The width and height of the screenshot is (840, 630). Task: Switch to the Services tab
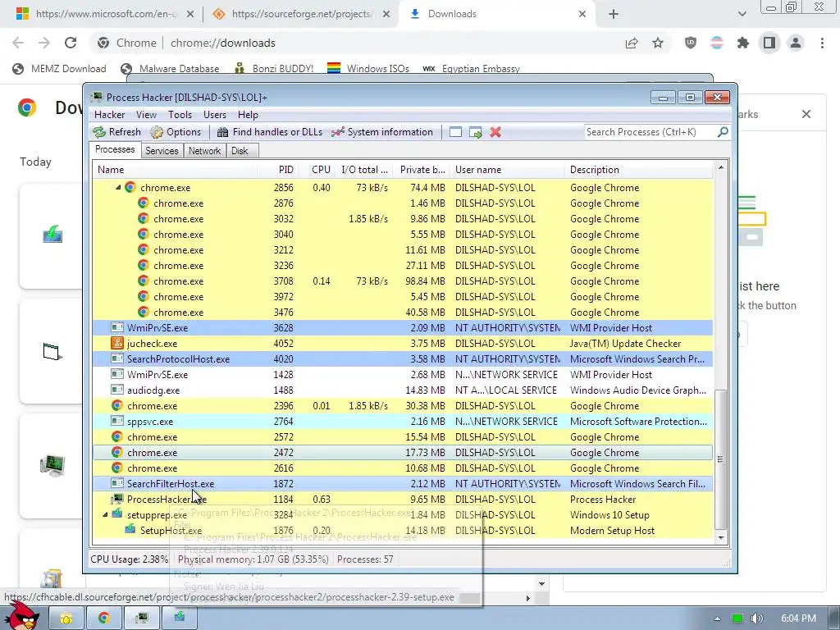(162, 151)
